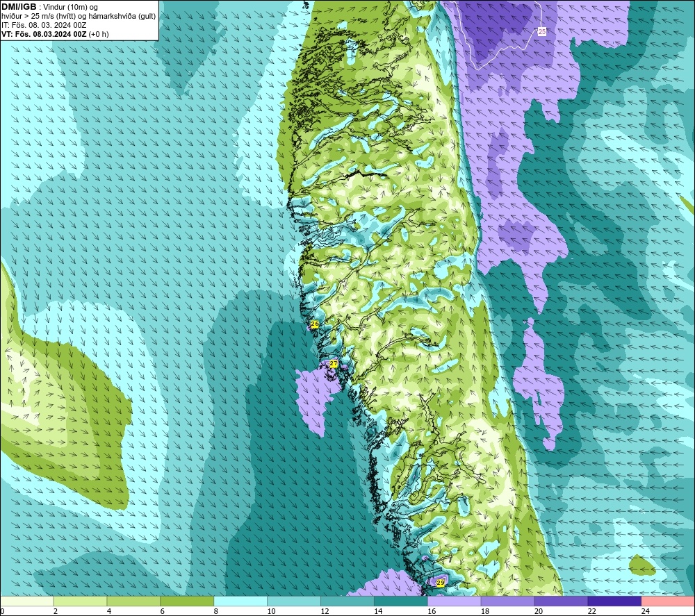Click the yellow gust label 29
This screenshot has height=616, width=695.
coord(440,583)
